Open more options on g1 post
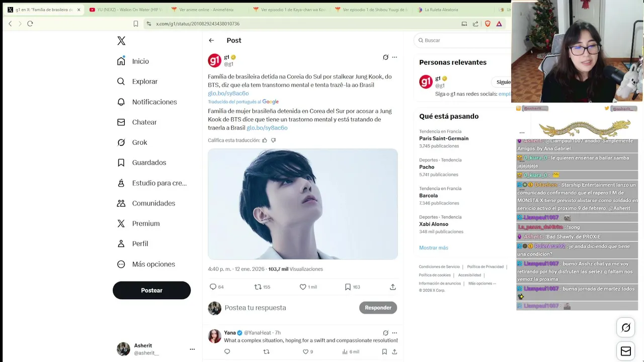Screen dimensions: 644x362 [394, 57]
